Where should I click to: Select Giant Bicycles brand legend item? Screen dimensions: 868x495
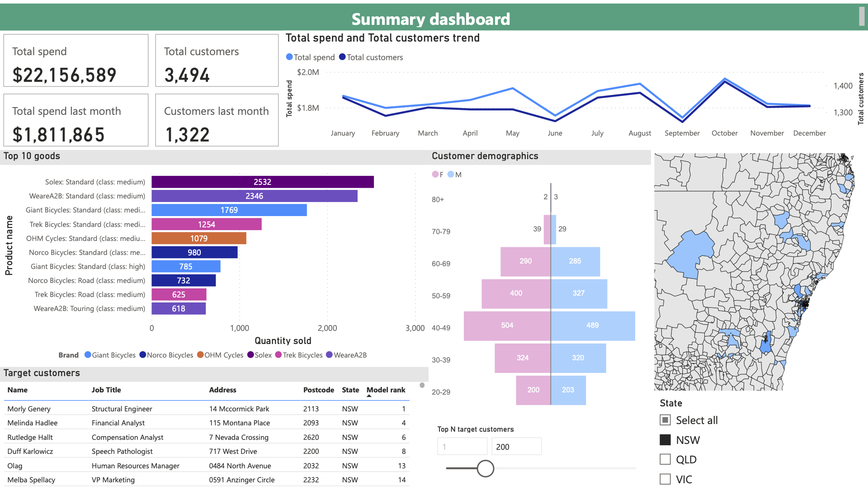coord(110,355)
